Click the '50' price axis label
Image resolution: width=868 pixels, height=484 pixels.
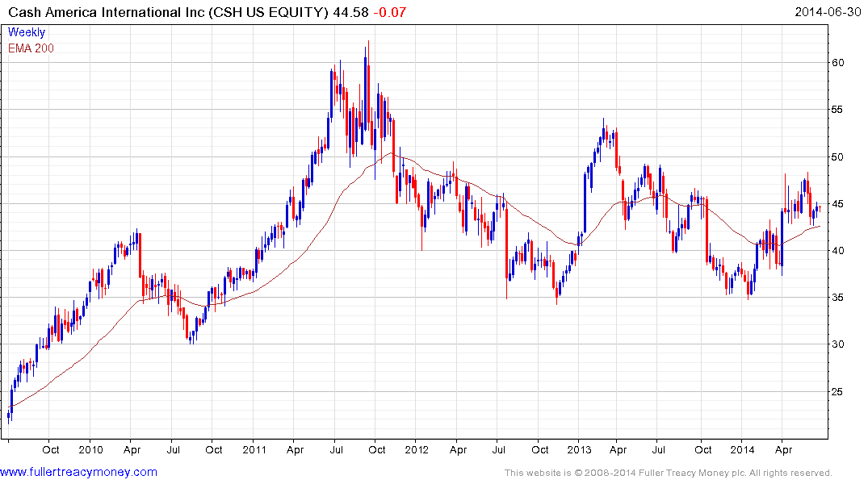click(x=837, y=156)
